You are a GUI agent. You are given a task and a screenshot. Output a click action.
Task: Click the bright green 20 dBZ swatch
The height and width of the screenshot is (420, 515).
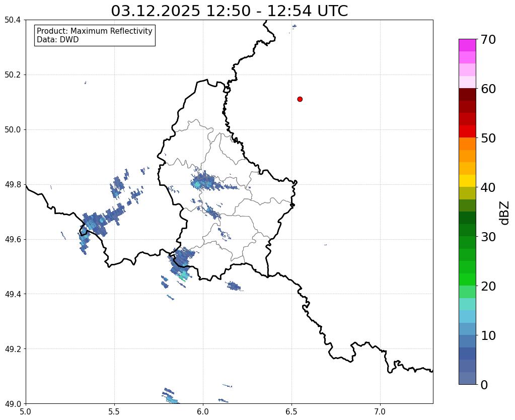click(x=467, y=279)
